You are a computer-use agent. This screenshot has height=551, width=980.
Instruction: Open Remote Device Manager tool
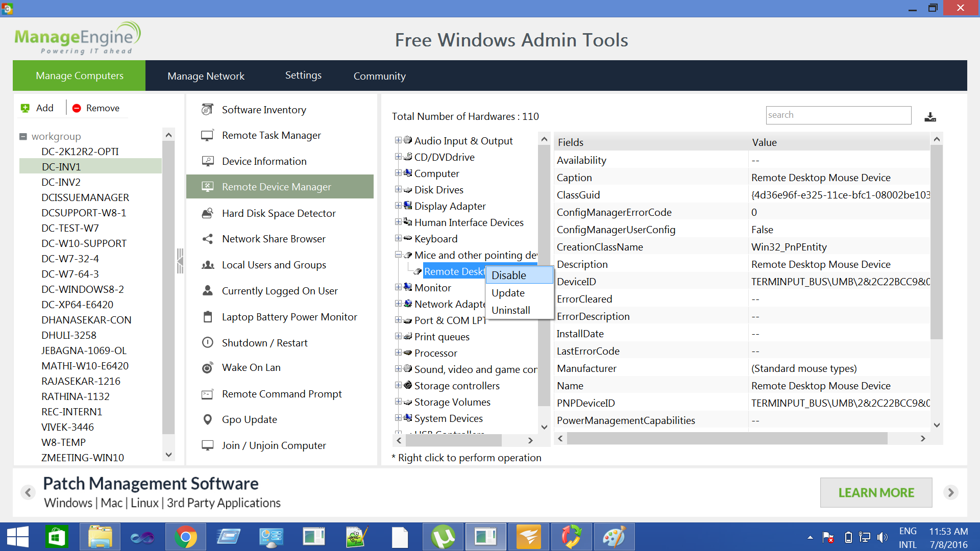click(x=280, y=187)
